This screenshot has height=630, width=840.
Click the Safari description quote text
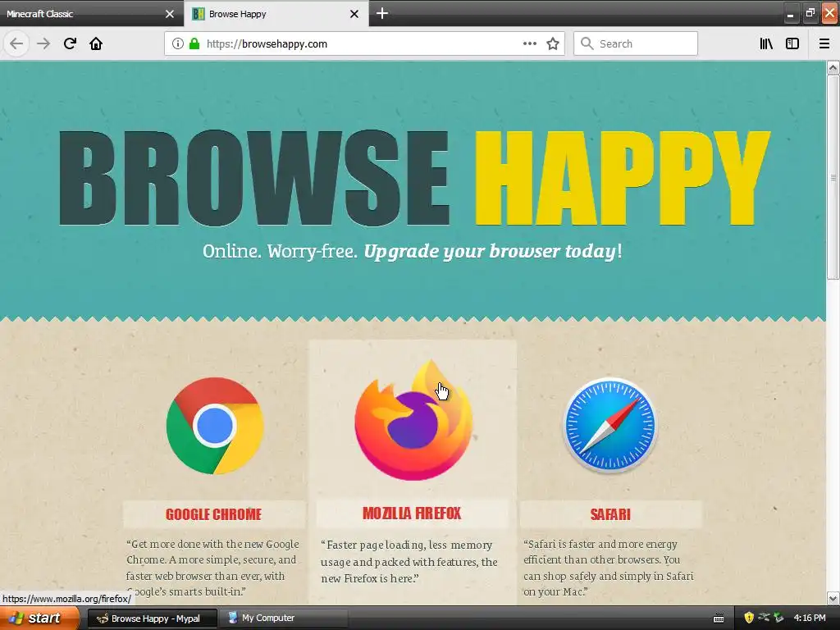(x=609, y=568)
